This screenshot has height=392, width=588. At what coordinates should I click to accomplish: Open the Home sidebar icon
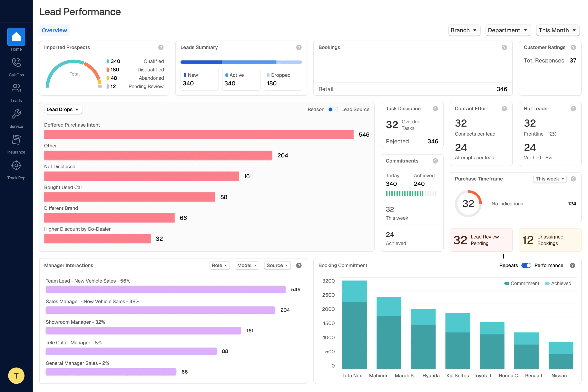(16, 37)
